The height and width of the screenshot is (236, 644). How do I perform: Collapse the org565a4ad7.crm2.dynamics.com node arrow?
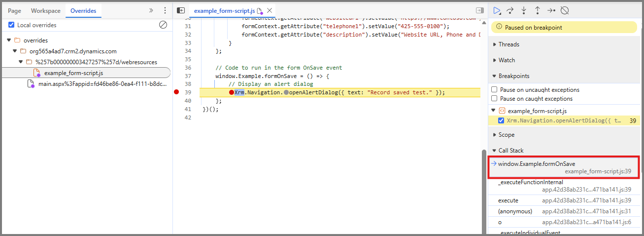pyautogui.click(x=15, y=51)
